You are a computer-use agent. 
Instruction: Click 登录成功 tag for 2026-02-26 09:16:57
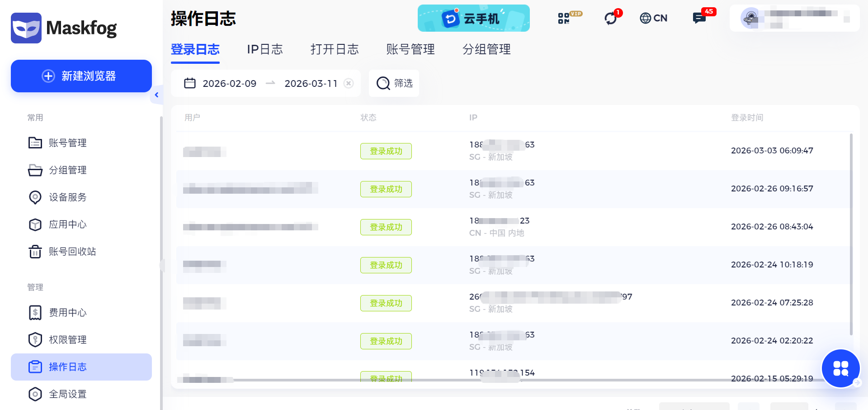tap(386, 189)
